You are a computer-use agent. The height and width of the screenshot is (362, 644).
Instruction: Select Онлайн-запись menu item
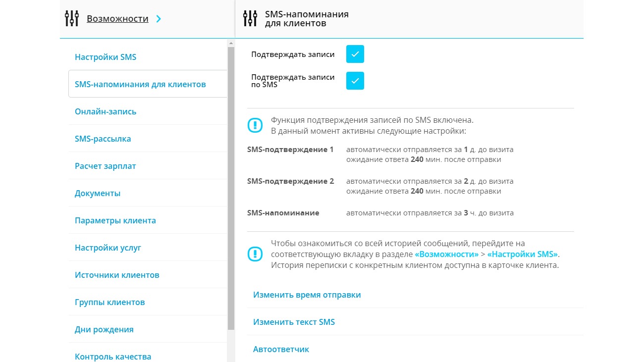point(106,111)
